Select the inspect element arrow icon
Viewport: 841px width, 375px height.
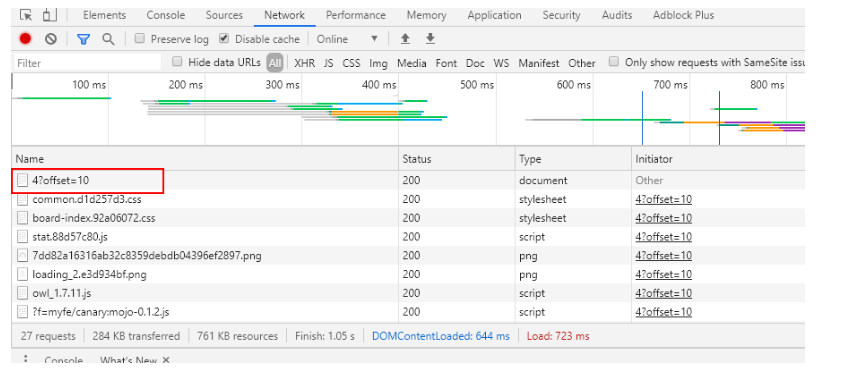(x=26, y=15)
